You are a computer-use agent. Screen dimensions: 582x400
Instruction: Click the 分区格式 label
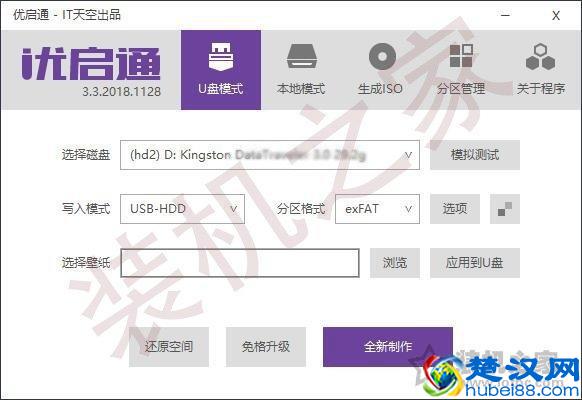[x=301, y=209]
